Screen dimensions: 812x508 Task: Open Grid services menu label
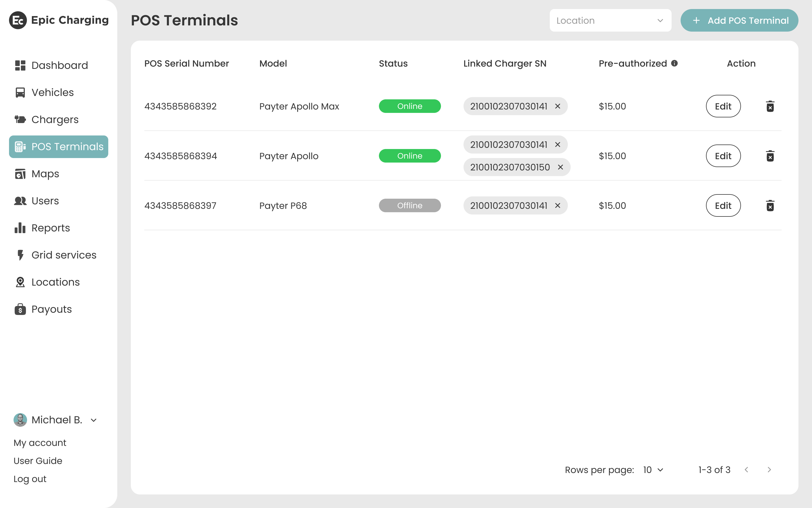(x=64, y=255)
